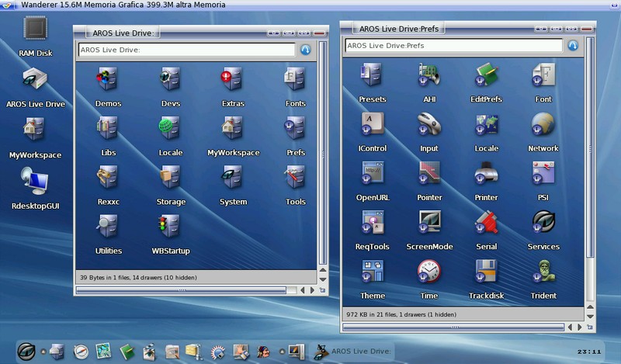Open the green notebook icon in dock
The height and width of the screenshot is (364, 621).
pyautogui.click(x=127, y=352)
